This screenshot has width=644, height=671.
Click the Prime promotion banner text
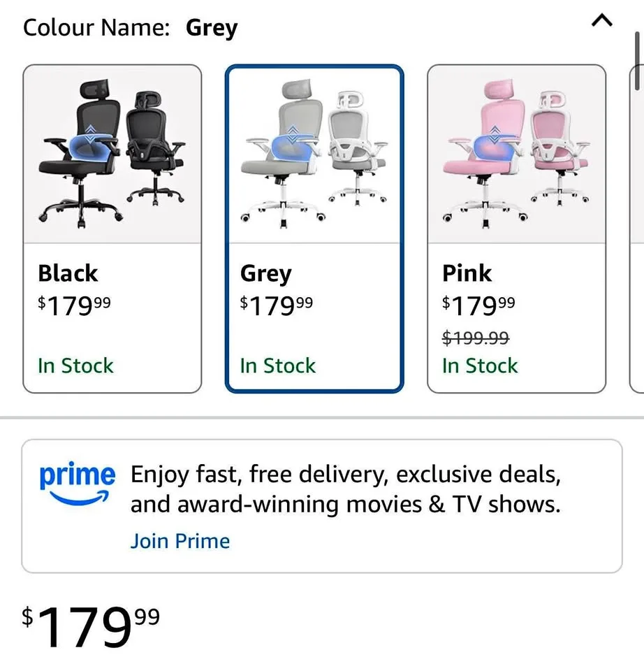346,489
